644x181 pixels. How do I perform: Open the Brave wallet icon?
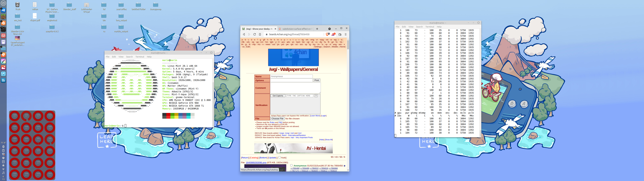(x=340, y=35)
